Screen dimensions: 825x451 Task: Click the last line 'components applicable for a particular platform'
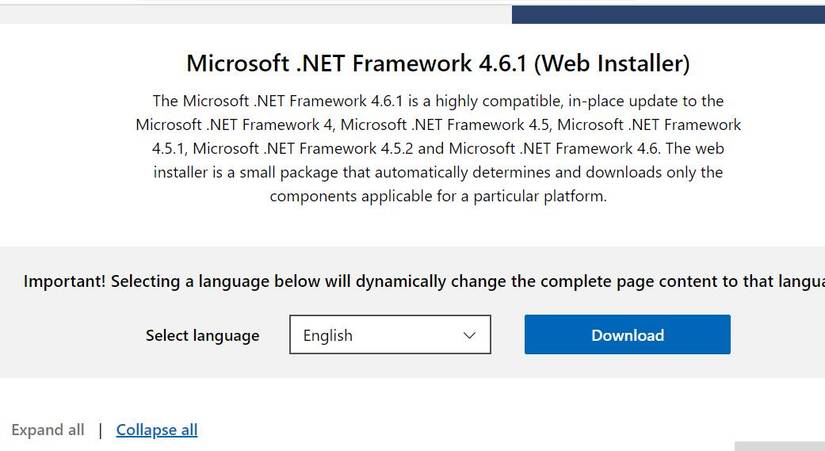pyautogui.click(x=438, y=196)
